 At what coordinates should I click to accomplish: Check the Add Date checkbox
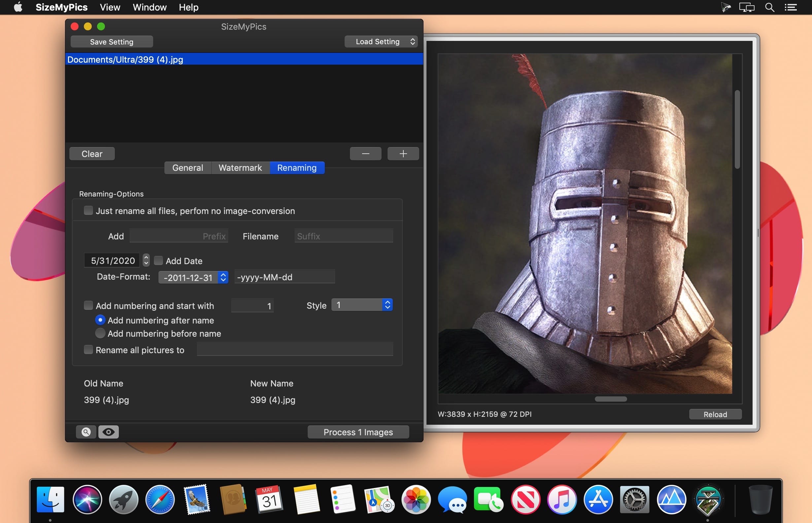pos(158,261)
